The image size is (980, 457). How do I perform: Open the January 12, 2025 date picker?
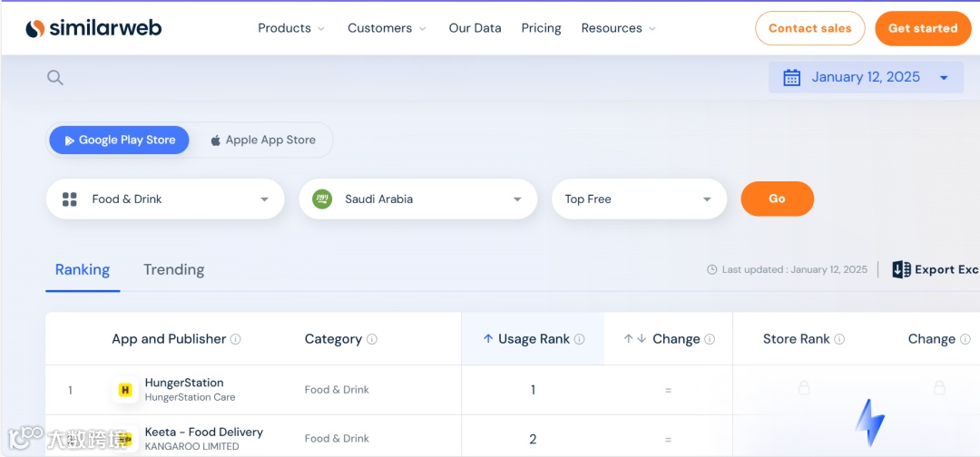(865, 78)
